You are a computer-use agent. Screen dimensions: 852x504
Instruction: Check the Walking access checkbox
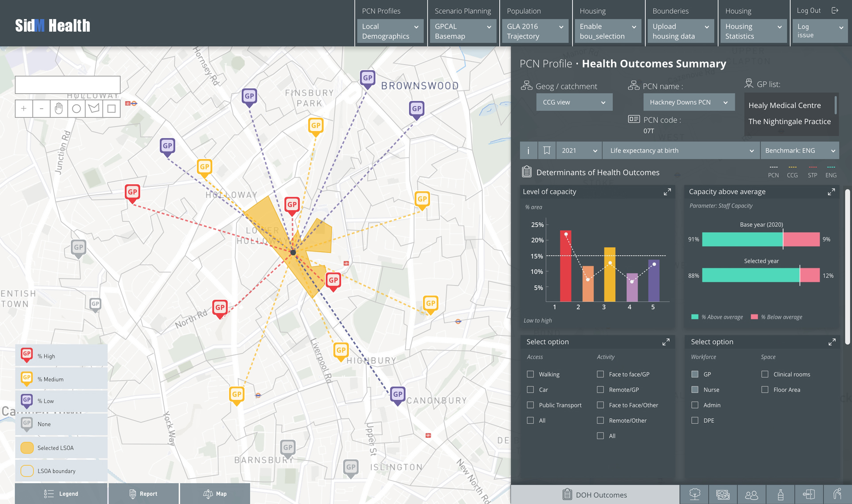click(x=530, y=374)
